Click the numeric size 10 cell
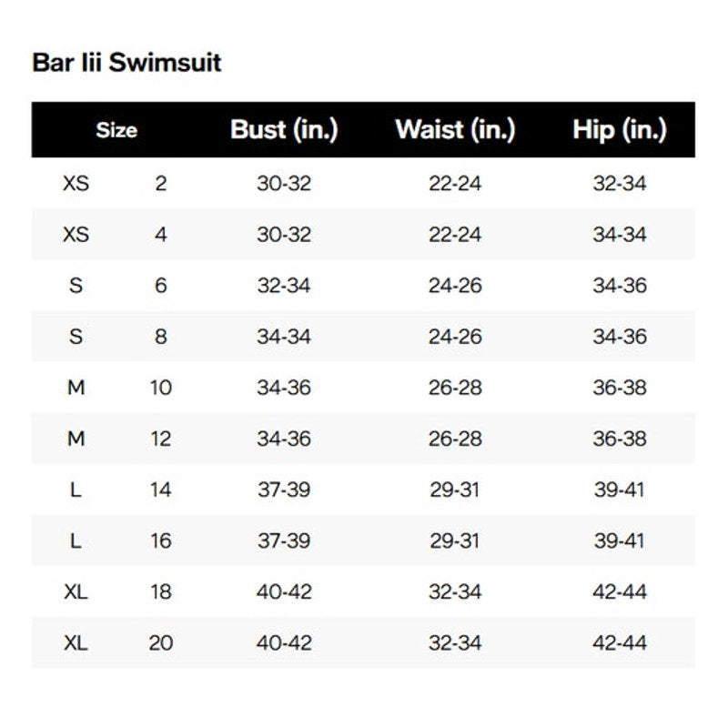728x728 pixels. click(161, 388)
